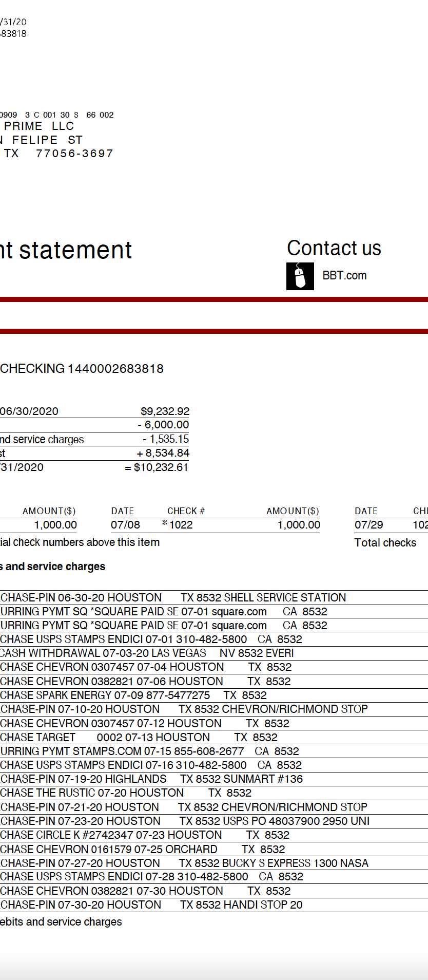Image resolution: width=428 pixels, height=980 pixels.
Task: Click the CHEVRON 0382821 07-06 HOUSTON row
Action: pos(214,682)
